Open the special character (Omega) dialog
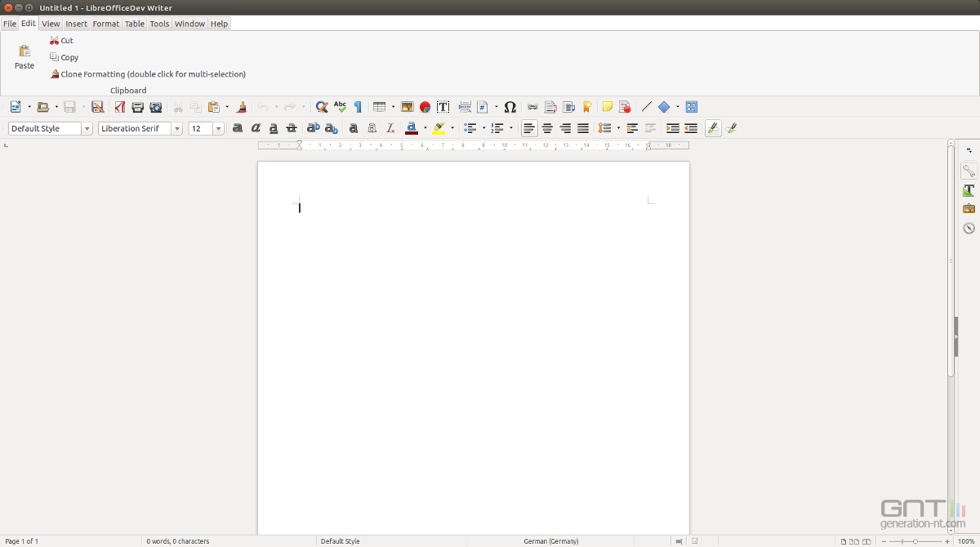 [x=510, y=107]
